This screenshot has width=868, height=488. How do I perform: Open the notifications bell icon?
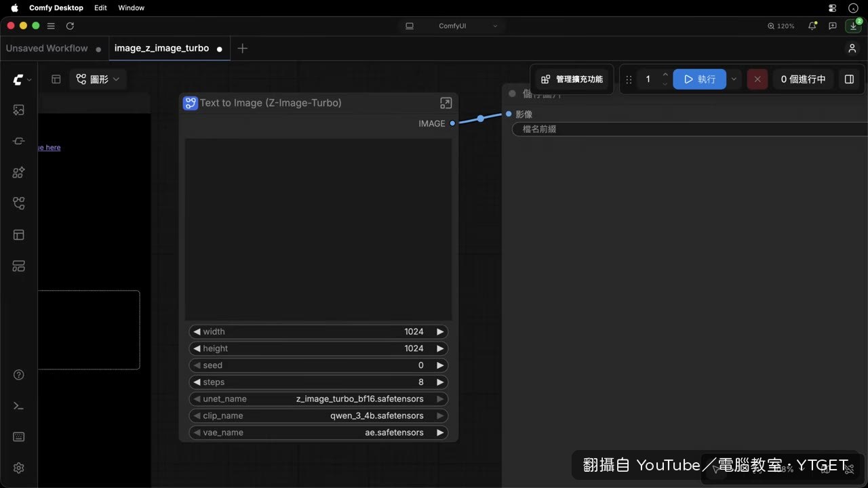pyautogui.click(x=812, y=26)
